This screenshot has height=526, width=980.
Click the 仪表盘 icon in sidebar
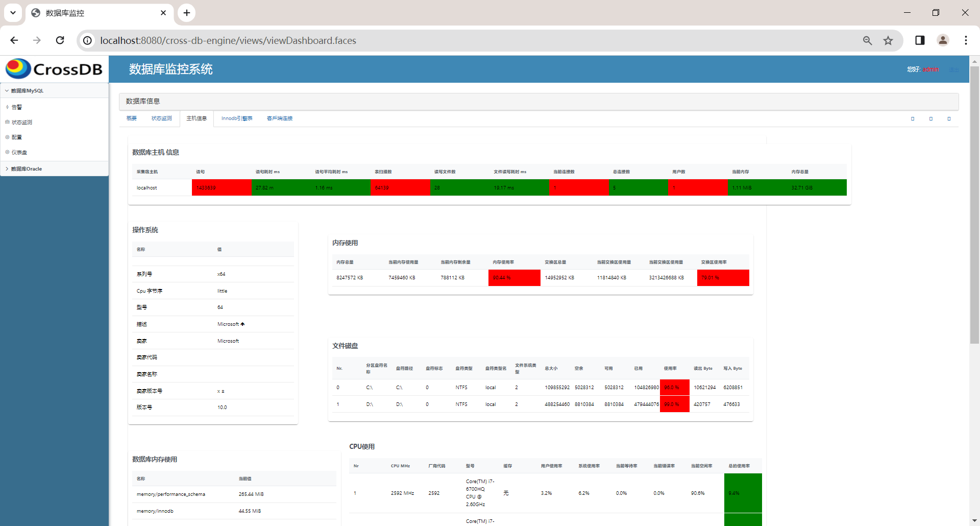coord(8,152)
